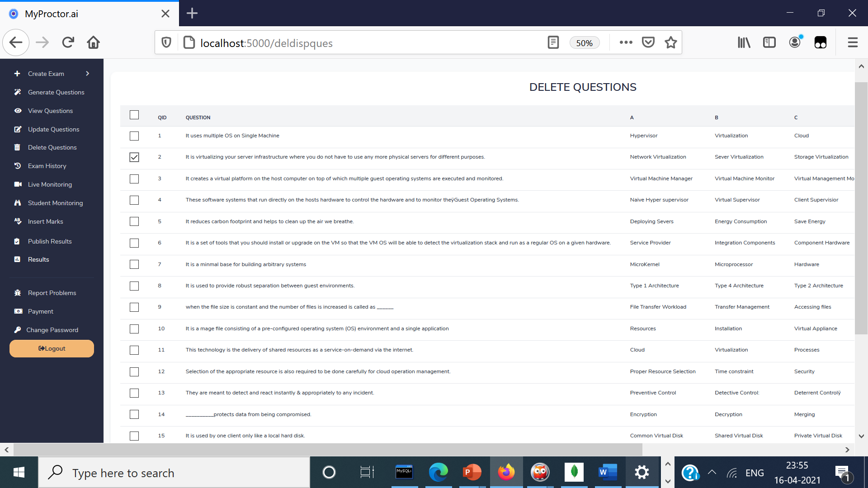Open a new browser tab
The width and height of the screenshot is (868, 488).
point(192,13)
